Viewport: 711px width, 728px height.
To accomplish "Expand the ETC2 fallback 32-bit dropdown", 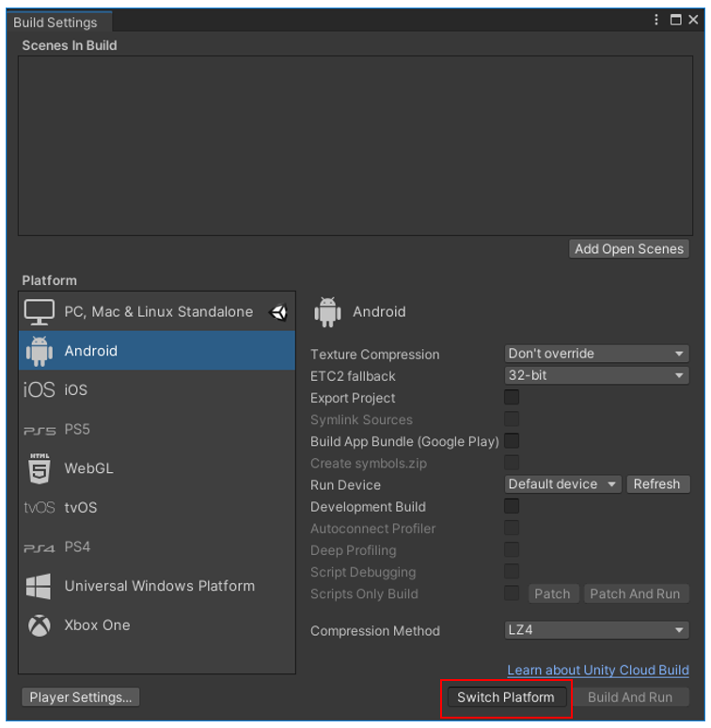I will tap(596, 375).
